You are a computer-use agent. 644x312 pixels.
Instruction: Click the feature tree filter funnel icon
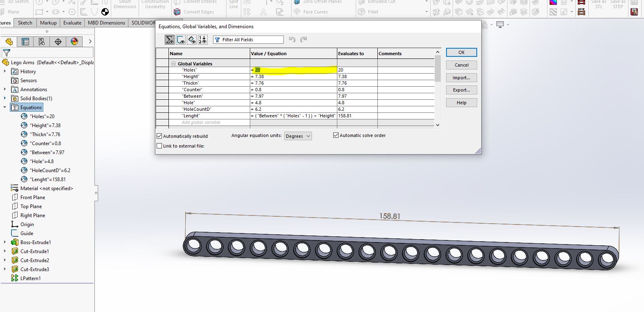click(7, 53)
